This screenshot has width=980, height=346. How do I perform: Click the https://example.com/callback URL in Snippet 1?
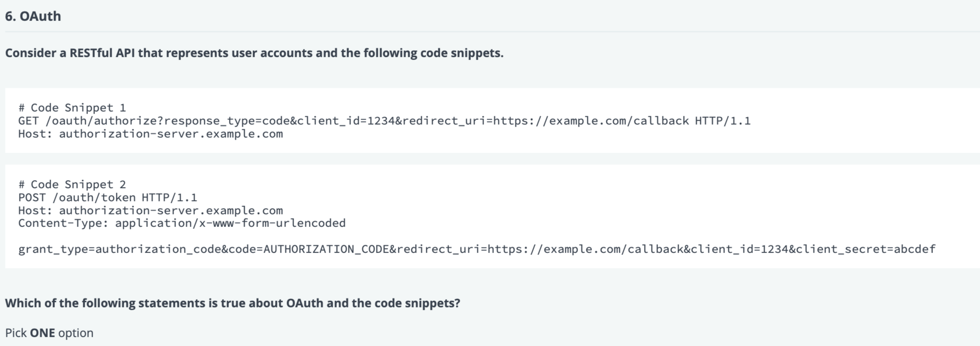591,121
